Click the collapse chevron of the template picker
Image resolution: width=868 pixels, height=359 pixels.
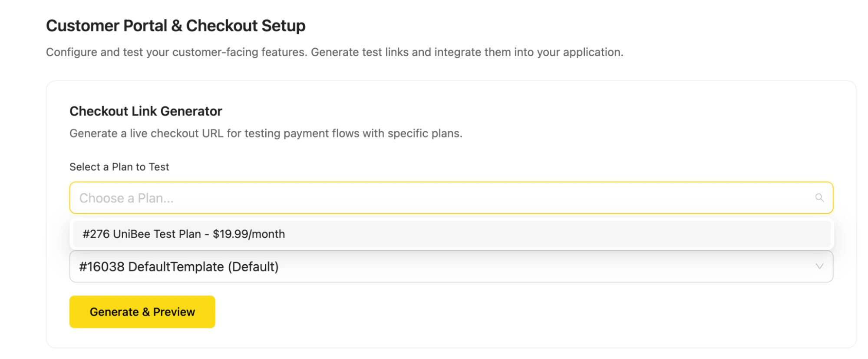pyautogui.click(x=820, y=266)
